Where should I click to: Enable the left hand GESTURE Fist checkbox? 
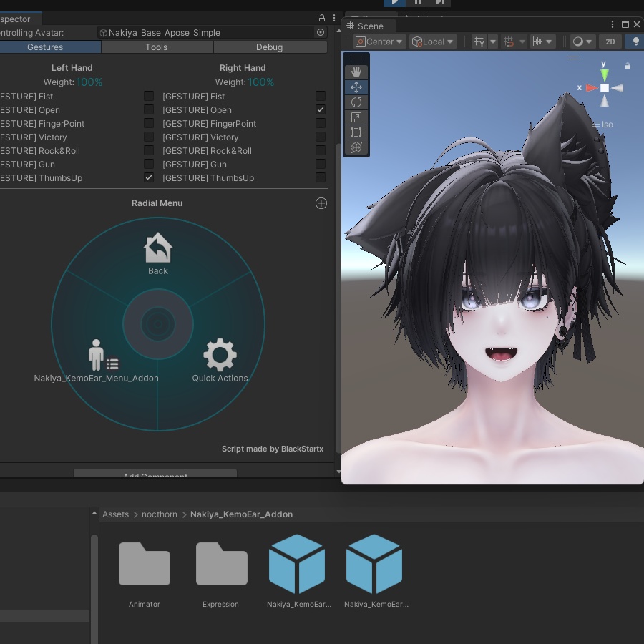[x=148, y=95]
